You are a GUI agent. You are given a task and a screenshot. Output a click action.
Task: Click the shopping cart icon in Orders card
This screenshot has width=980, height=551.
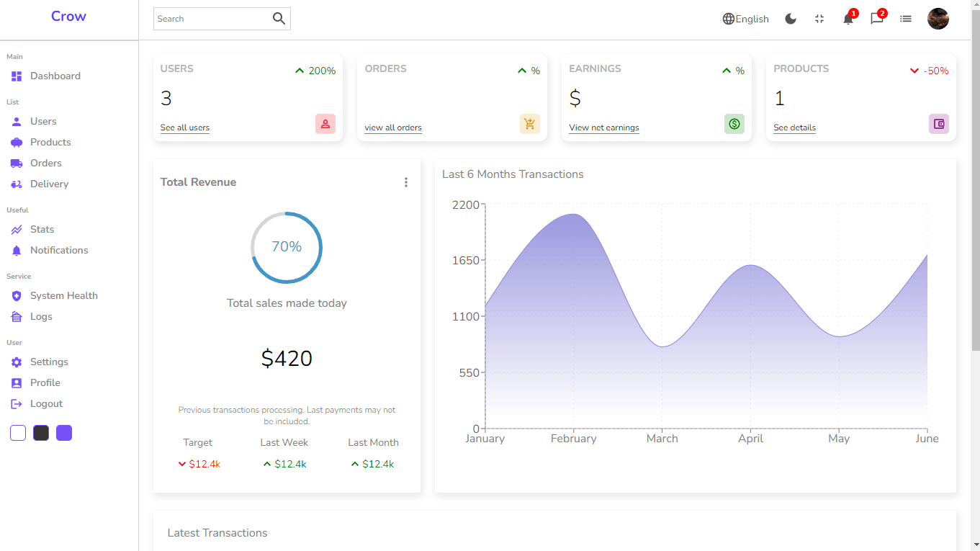[x=529, y=124]
